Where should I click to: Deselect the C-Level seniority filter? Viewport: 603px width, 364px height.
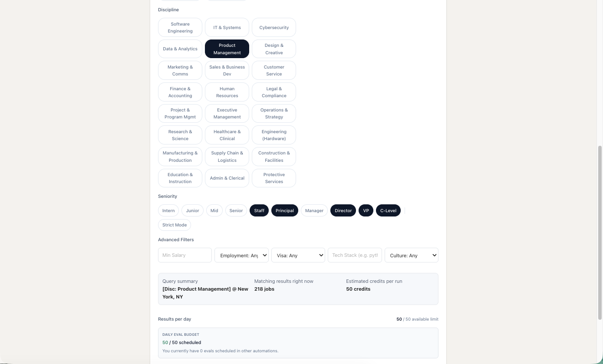(x=388, y=210)
